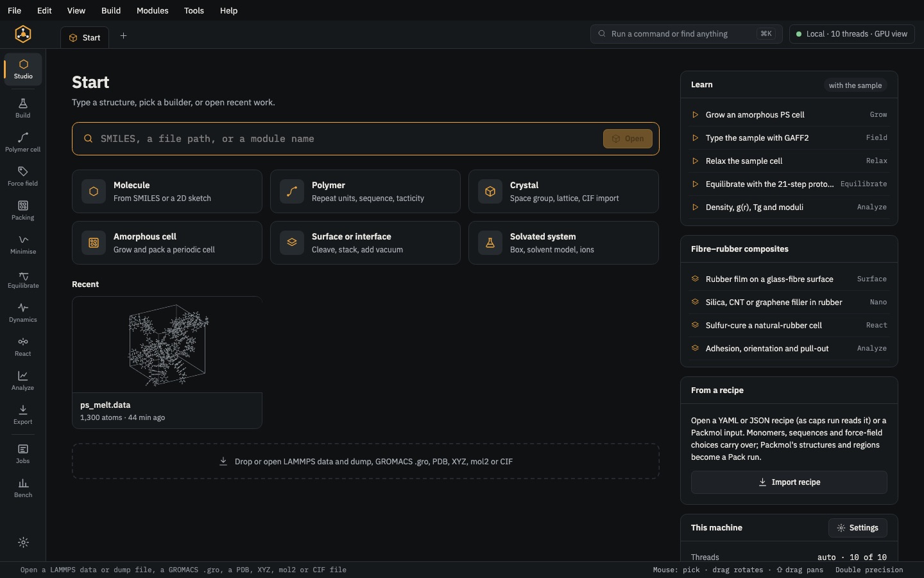Open 'Sulfur-cure a natural-rubber cell' example
Image resolution: width=924 pixels, height=578 pixels.
coord(789,326)
